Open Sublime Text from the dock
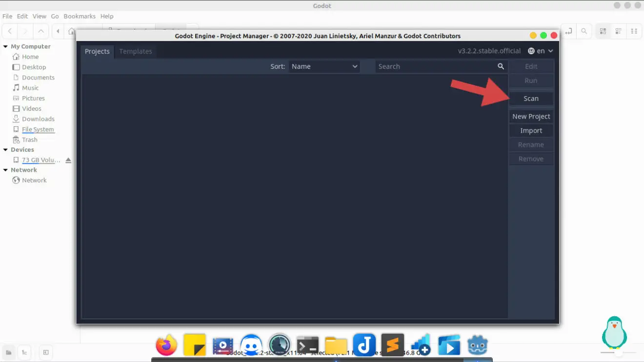Viewport: 644px width, 362px height. pyautogui.click(x=393, y=345)
